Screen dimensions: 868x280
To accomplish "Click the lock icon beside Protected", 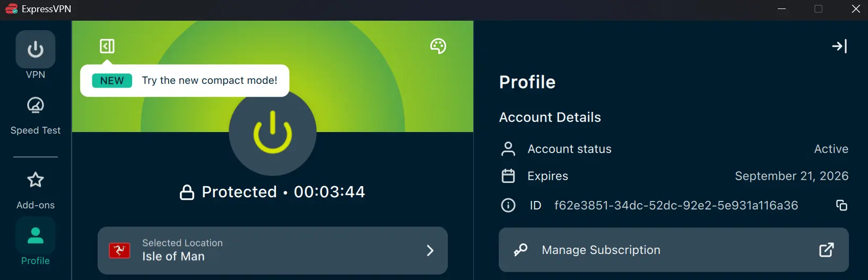I will pos(187,192).
